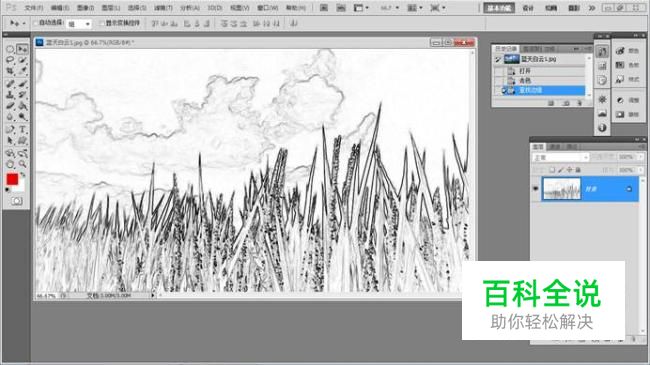Set history brush source at snapshot

click(497, 59)
